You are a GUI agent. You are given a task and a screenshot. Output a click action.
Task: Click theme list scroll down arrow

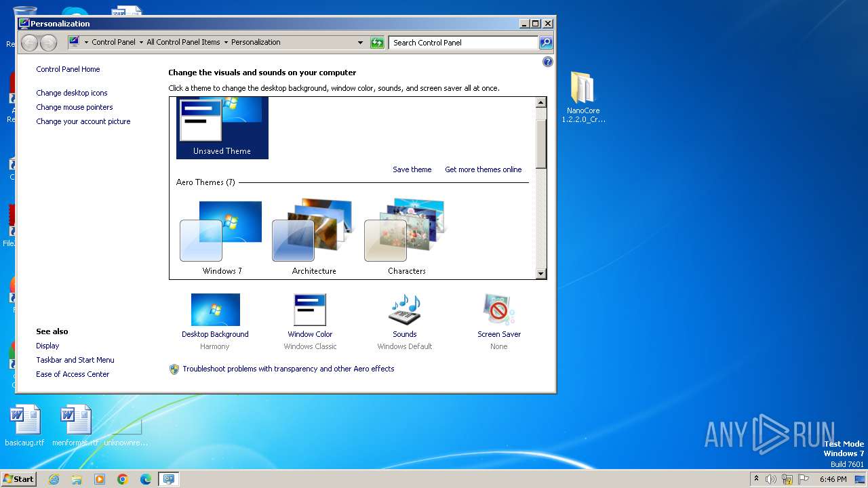pos(540,274)
